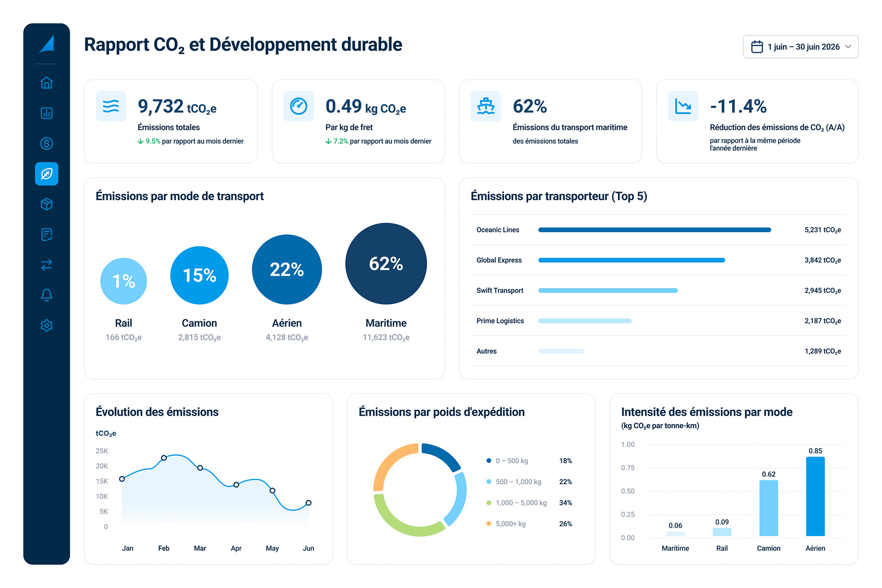Click the 166 tCO₂e Rail value
Viewport: 882px width, 588px height.
124,338
